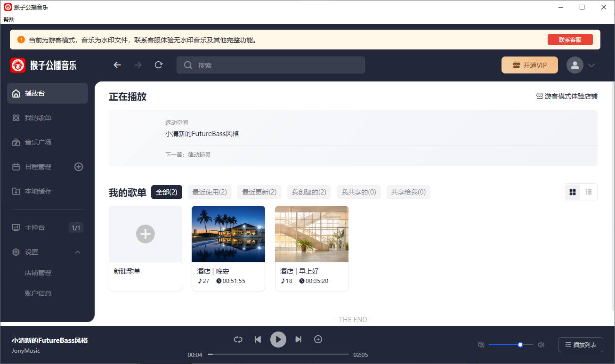Go back to the previous track

[258, 339]
